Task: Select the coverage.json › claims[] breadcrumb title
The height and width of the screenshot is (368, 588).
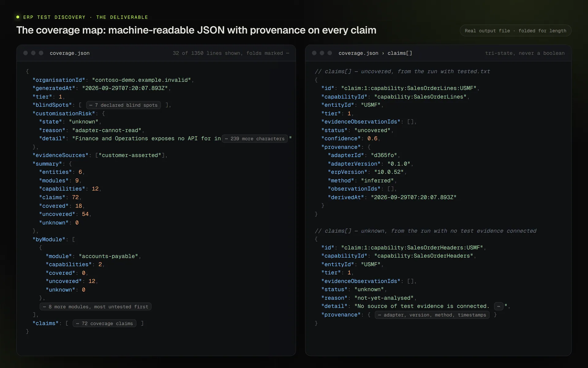Action: pyautogui.click(x=375, y=53)
